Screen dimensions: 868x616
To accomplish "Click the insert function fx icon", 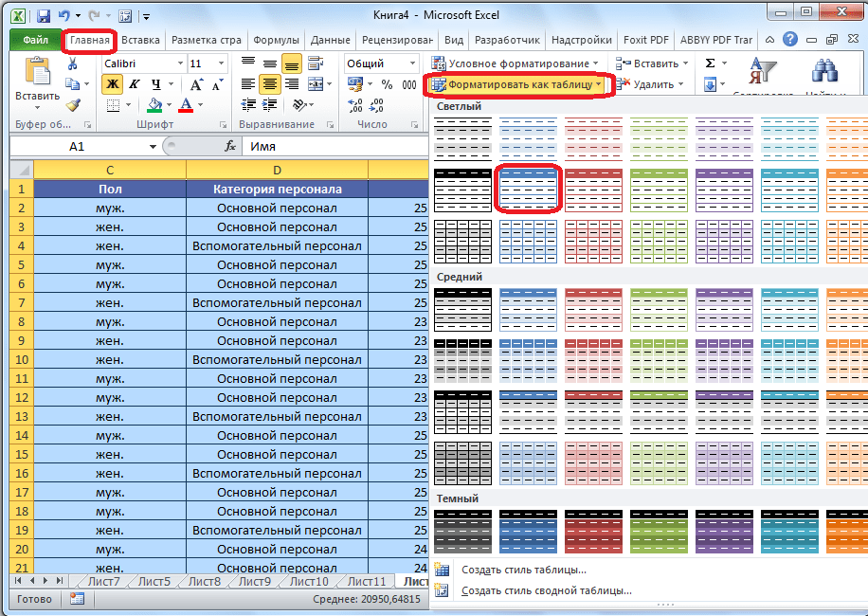I will [x=229, y=147].
